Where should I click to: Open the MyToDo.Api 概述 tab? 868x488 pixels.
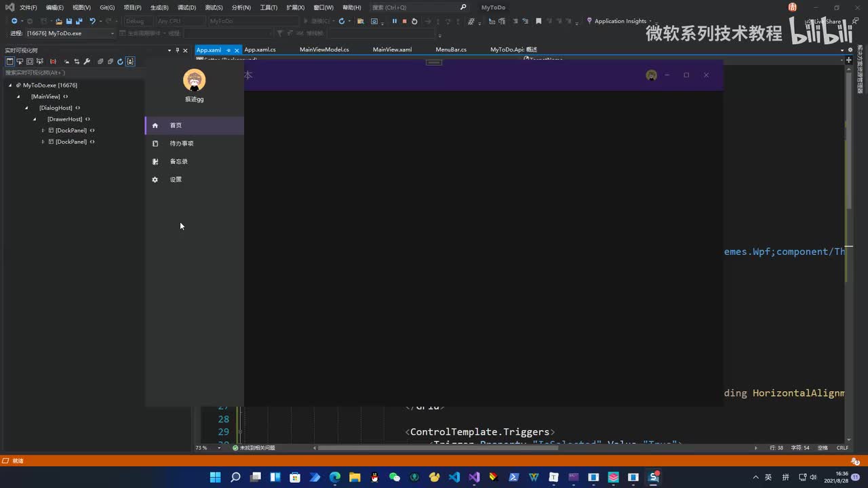coord(513,49)
